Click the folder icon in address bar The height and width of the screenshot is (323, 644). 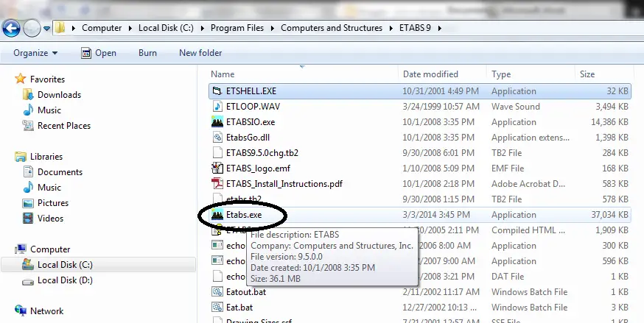60,28
